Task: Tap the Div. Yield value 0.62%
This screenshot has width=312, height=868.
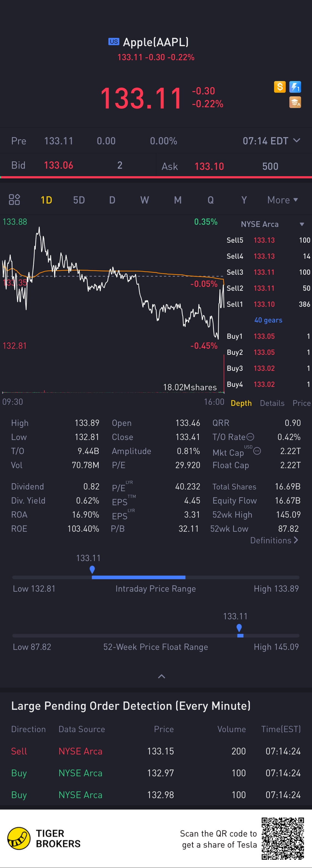Action: 87,500
